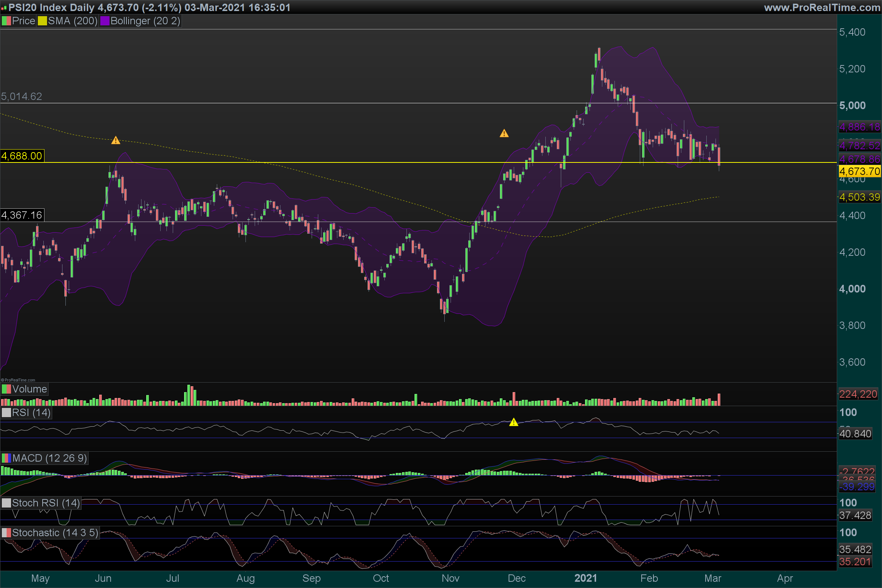Select the 4,367.16 horizontal line label
882x588 pixels.
22,215
